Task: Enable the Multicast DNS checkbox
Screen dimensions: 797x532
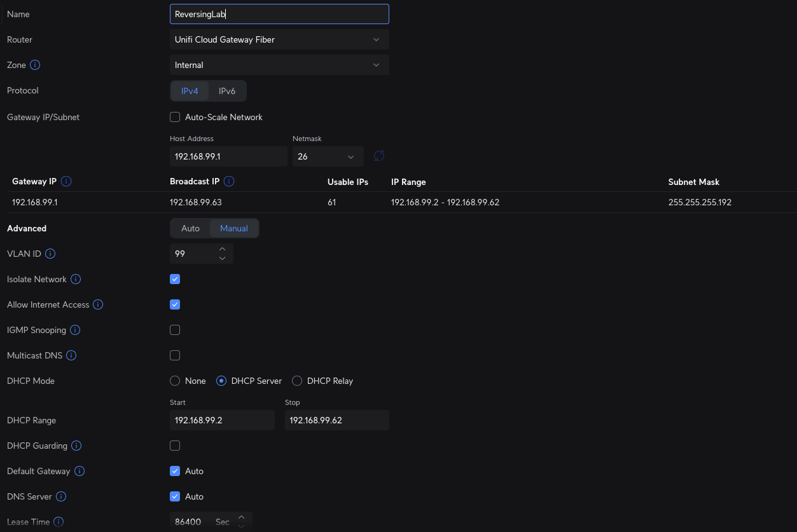Action: click(x=175, y=355)
